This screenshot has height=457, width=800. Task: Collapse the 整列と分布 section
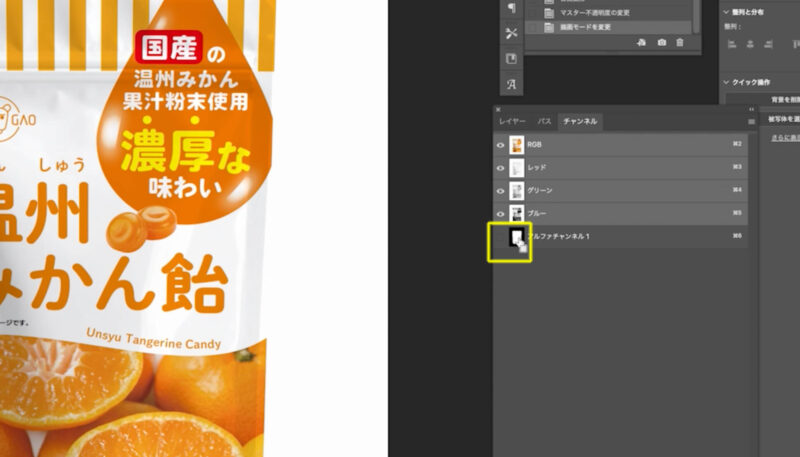(726, 11)
